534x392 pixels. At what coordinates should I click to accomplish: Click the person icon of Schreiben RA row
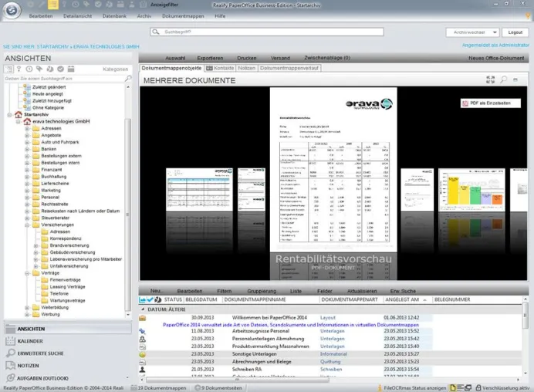142,370
